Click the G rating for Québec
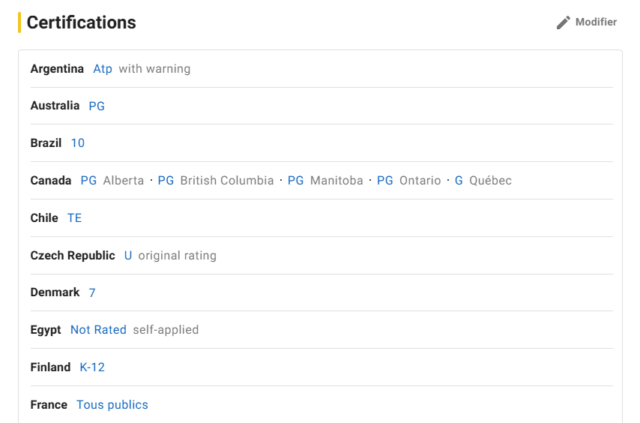 click(x=459, y=180)
